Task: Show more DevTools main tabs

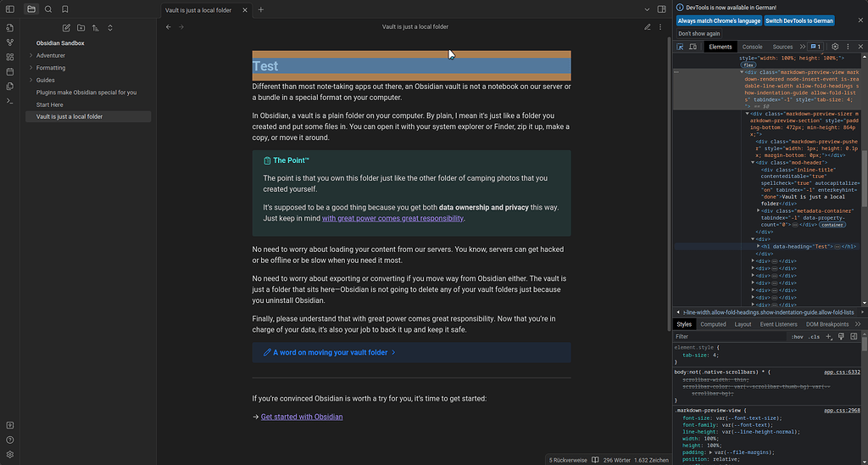Action: tap(802, 48)
